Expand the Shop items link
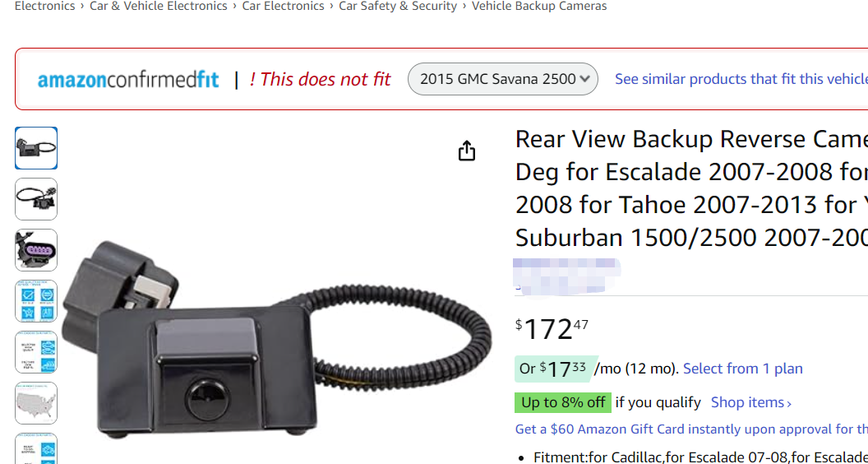 coord(750,402)
